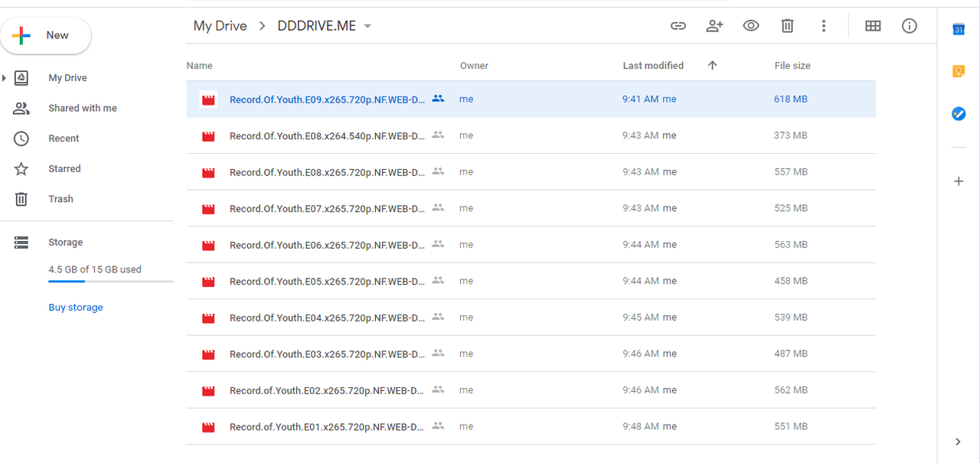Select file Record.Of.Youth.E07.x265.720p
The height and width of the screenshot is (463, 980).
(531, 208)
